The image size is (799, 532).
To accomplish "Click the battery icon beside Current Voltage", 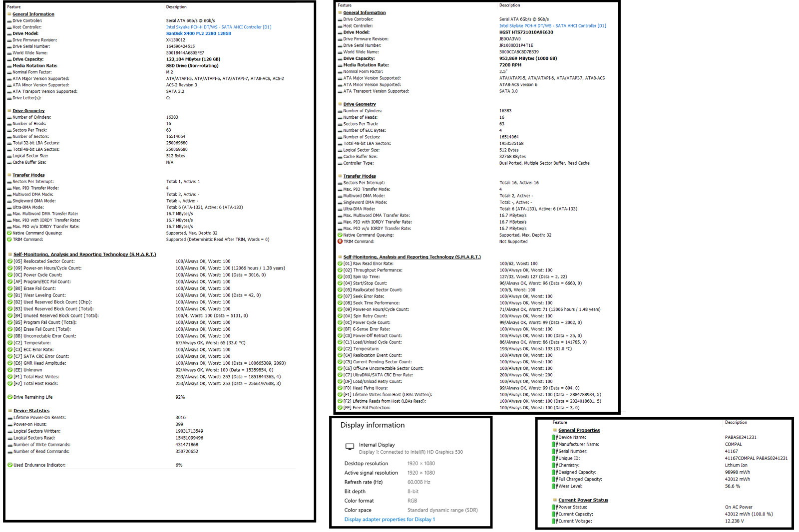I will (554, 521).
